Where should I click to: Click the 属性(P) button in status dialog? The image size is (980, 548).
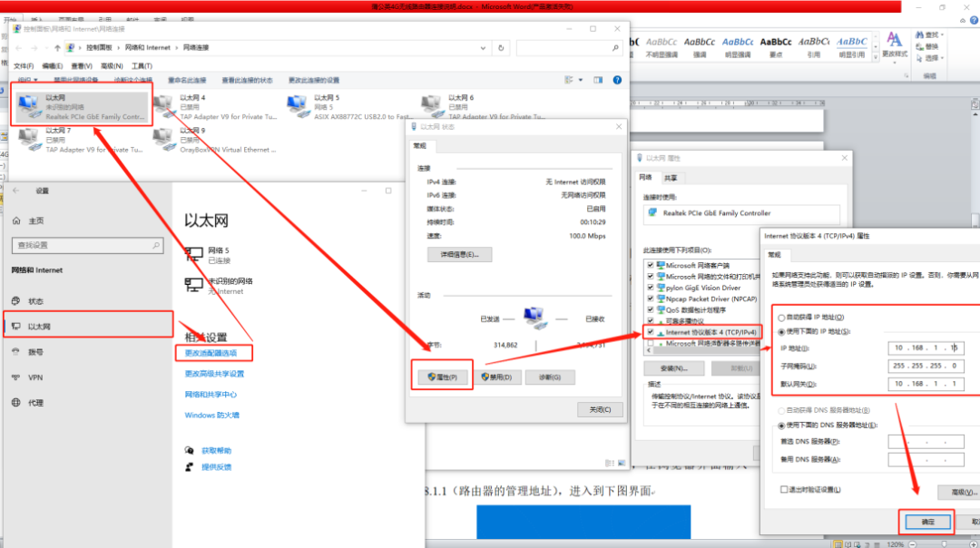[441, 377]
